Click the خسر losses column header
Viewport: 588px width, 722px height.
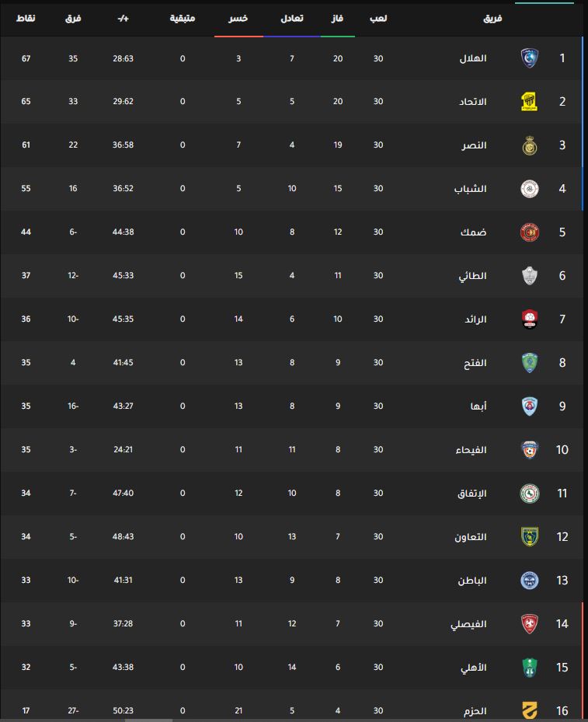click(238, 19)
